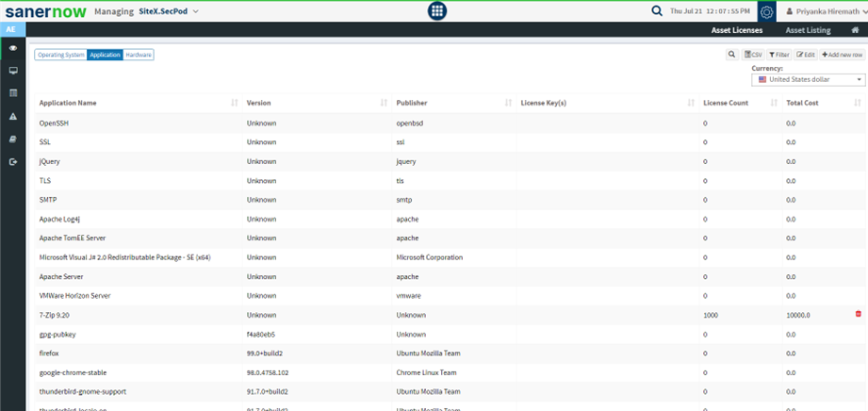Click Apache Server row name

point(61,276)
